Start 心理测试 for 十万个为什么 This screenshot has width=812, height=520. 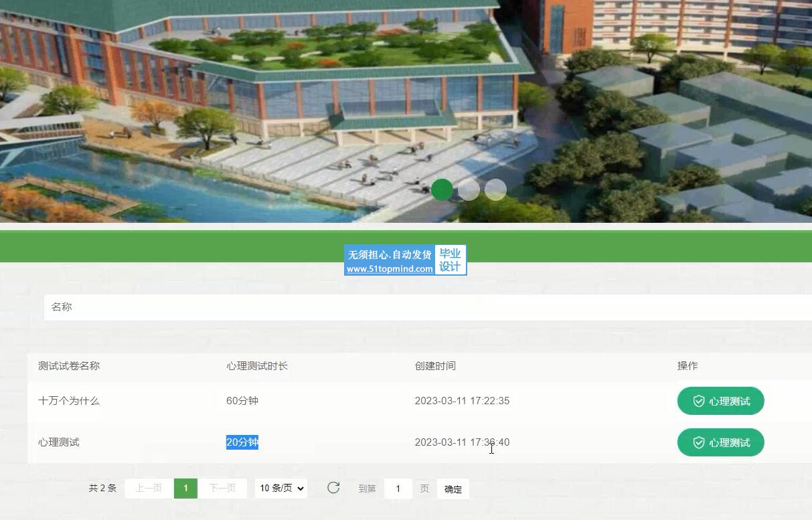721,401
